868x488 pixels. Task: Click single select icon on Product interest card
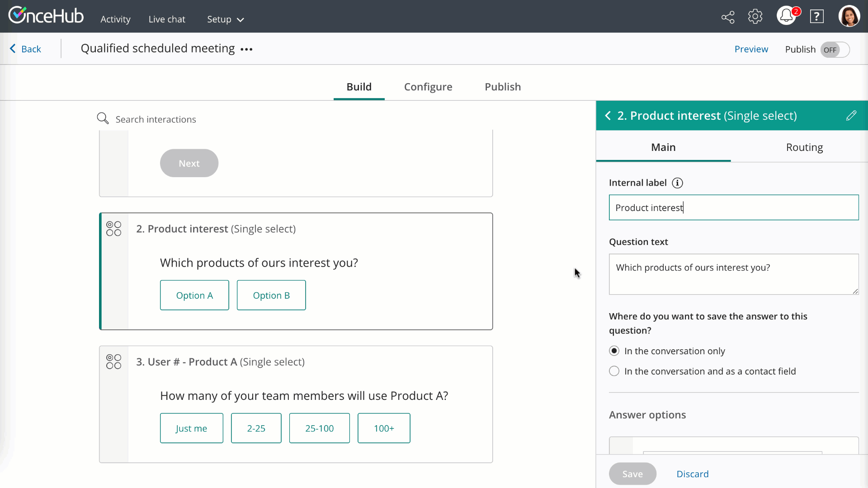click(x=114, y=229)
